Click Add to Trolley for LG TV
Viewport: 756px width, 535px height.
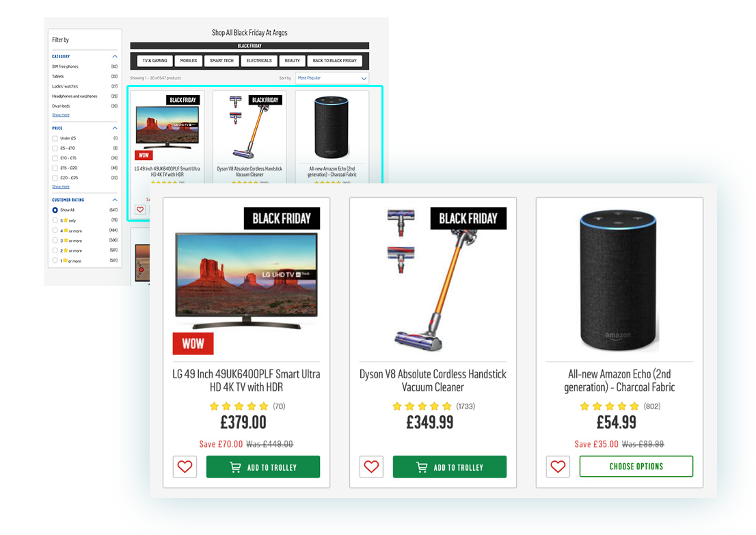263,467
